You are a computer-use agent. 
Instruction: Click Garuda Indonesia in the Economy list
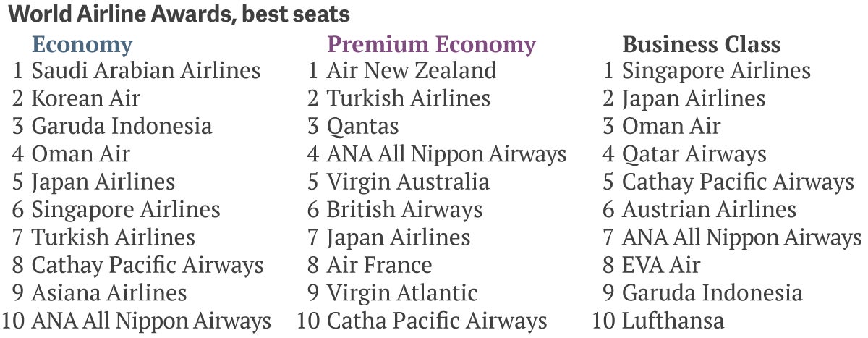click(x=122, y=127)
